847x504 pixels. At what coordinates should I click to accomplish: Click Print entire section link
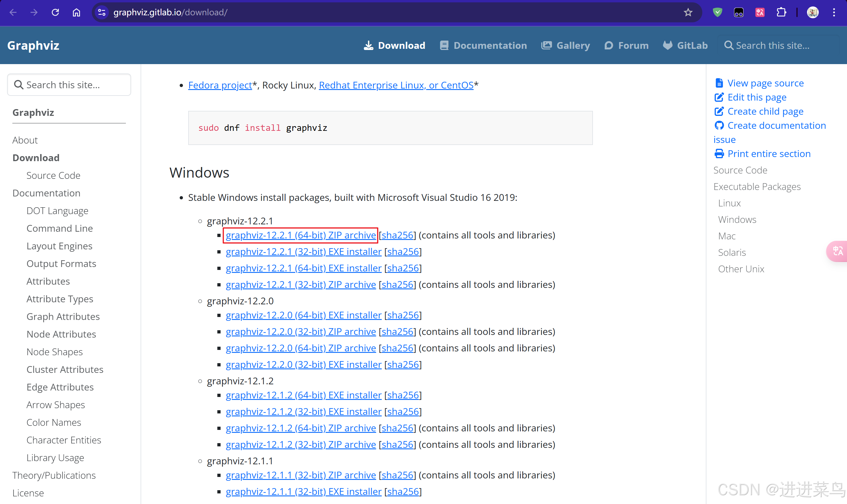point(768,154)
